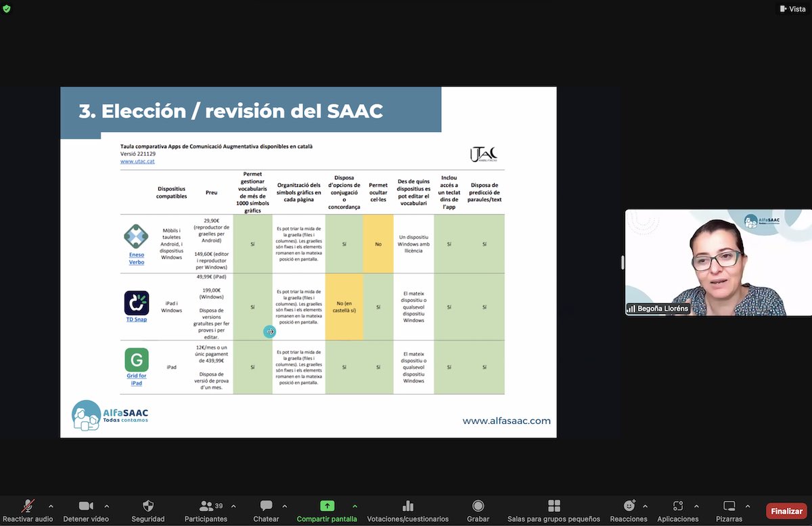Open Votaciones/cuestionarios polls icon
The image size is (812, 526).
tap(408, 506)
